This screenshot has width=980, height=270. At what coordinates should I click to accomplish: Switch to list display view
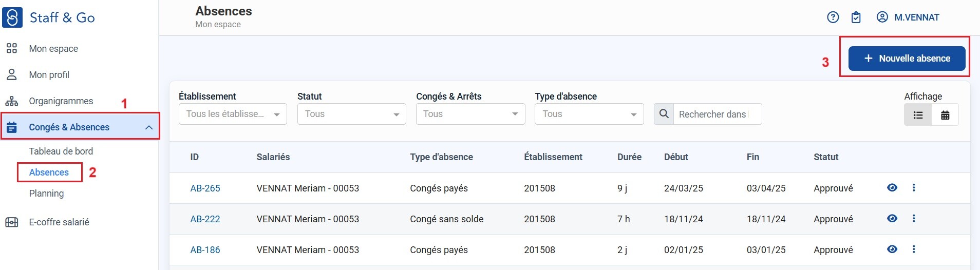click(918, 115)
